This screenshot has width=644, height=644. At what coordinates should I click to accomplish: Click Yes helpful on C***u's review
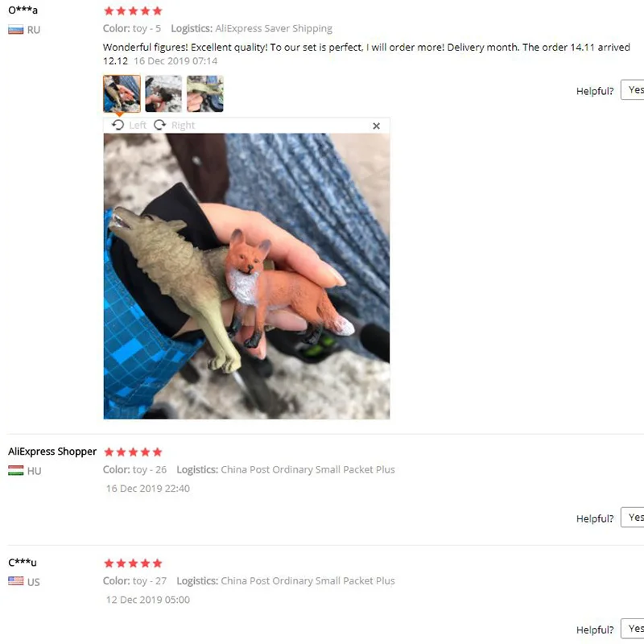coord(633,629)
